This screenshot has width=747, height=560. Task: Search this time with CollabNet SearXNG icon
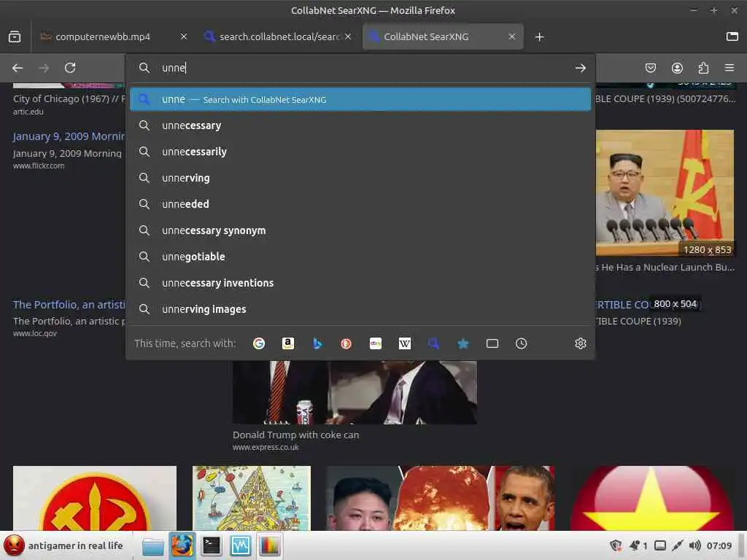pos(433,343)
